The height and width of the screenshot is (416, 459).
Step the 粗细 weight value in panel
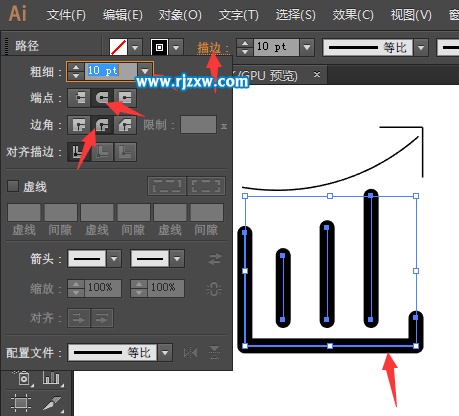pos(76,71)
